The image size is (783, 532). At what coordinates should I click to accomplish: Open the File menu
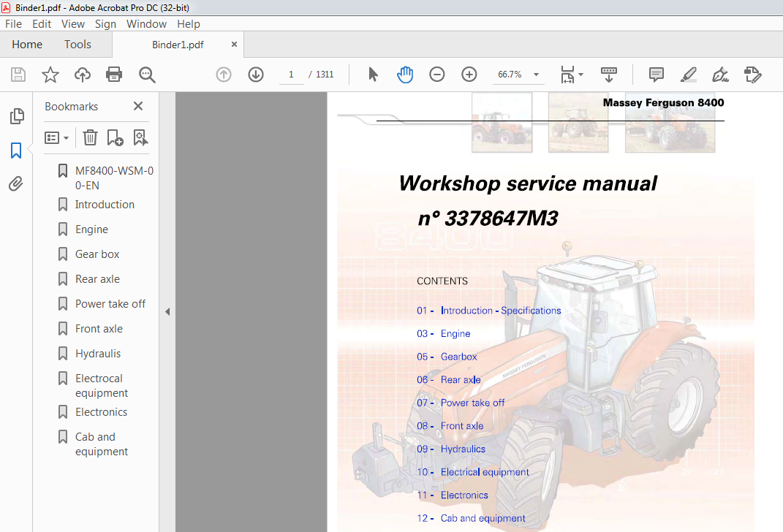[13, 24]
